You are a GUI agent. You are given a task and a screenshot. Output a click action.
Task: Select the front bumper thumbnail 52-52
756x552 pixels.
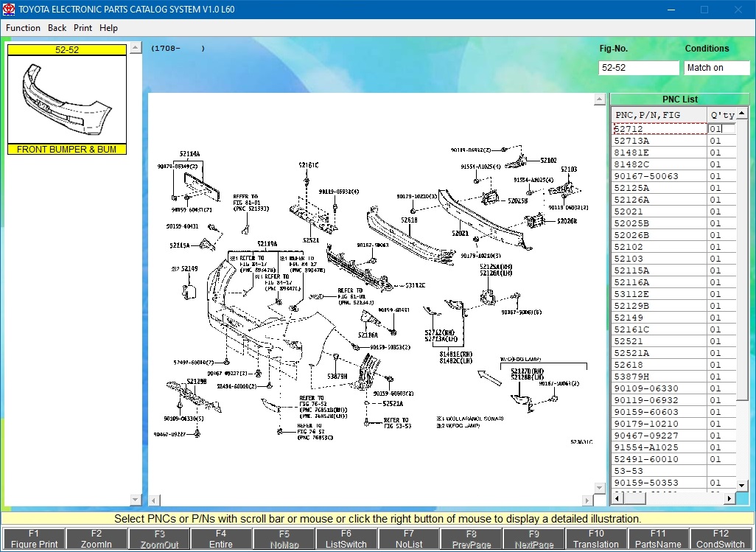click(x=67, y=99)
